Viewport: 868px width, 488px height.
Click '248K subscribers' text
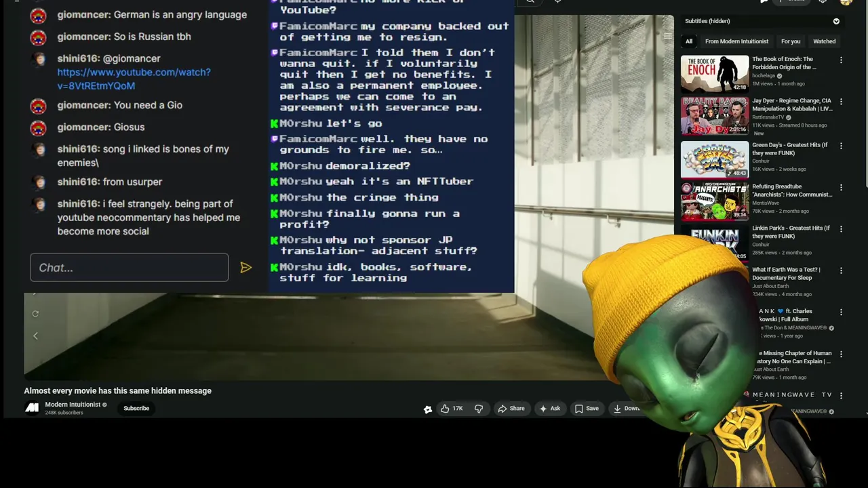coord(64,413)
